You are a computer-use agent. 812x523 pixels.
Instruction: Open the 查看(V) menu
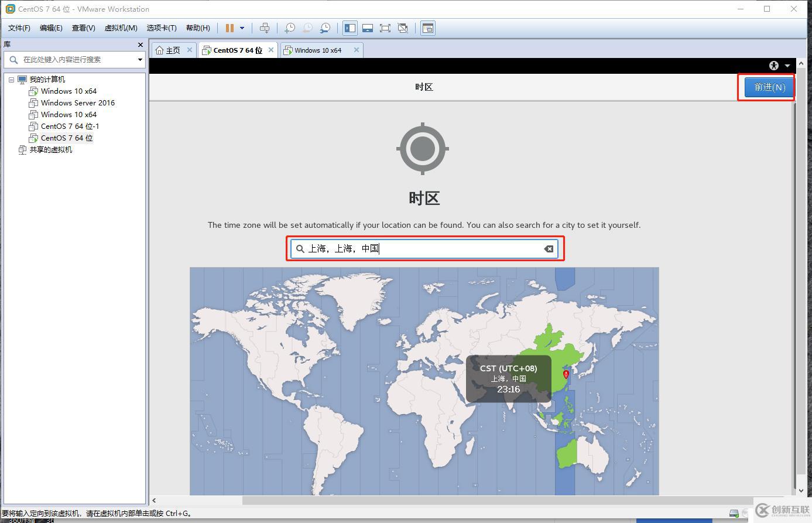(83, 28)
